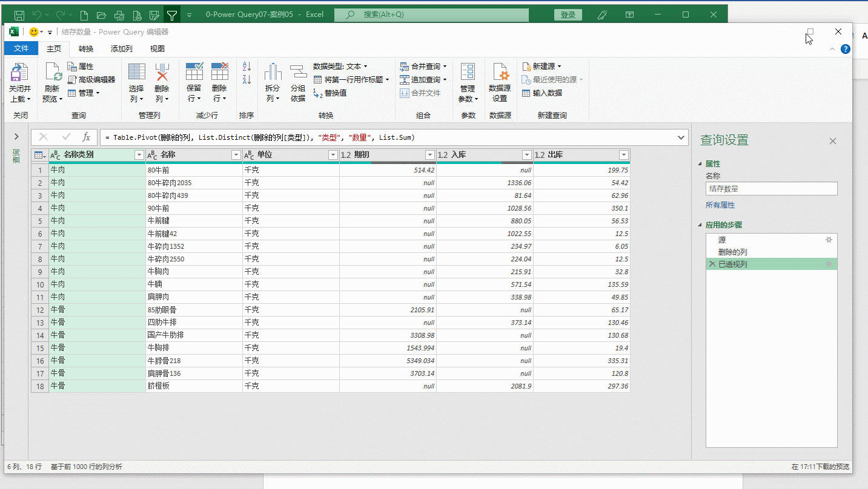Screen dimensions: 868x489
Task: Click the Manage Parameters (管理参数) icon
Action: [x=468, y=72]
